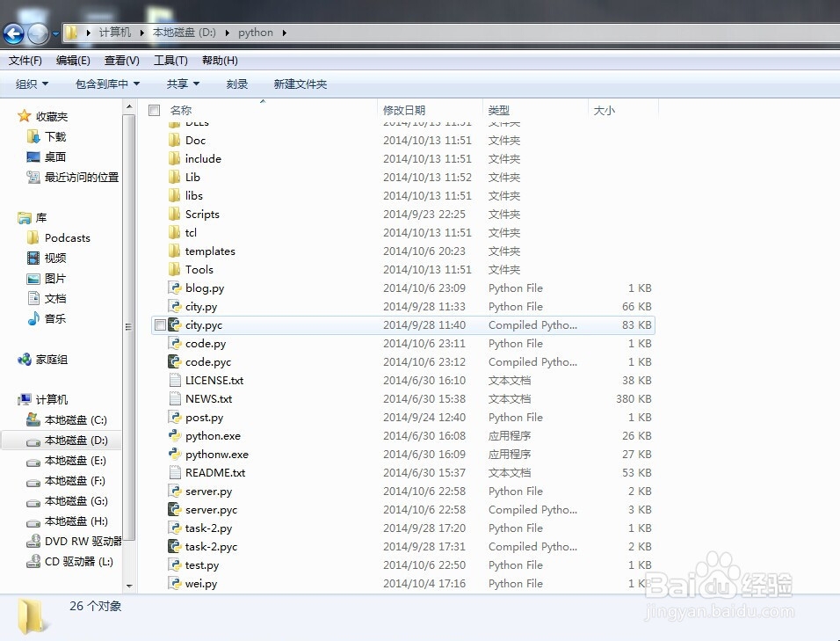The height and width of the screenshot is (641, 840).
Task: Click the DVD RW 驱动器 icon
Action: tap(34, 541)
